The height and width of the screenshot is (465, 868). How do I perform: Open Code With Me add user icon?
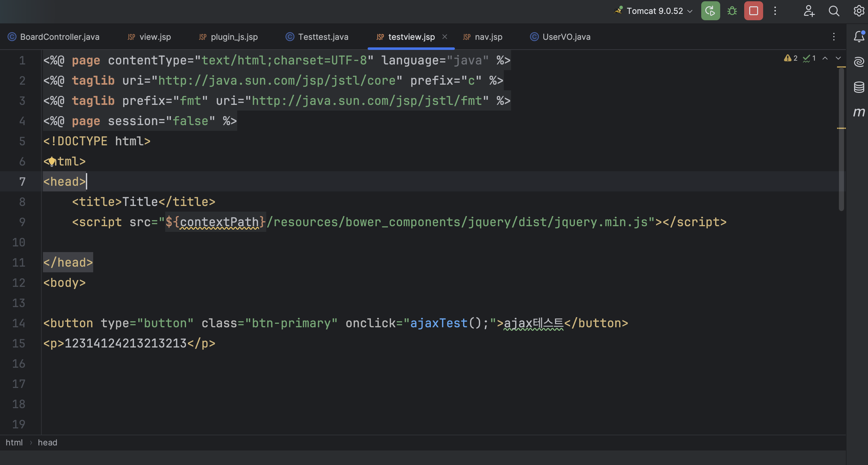click(809, 11)
